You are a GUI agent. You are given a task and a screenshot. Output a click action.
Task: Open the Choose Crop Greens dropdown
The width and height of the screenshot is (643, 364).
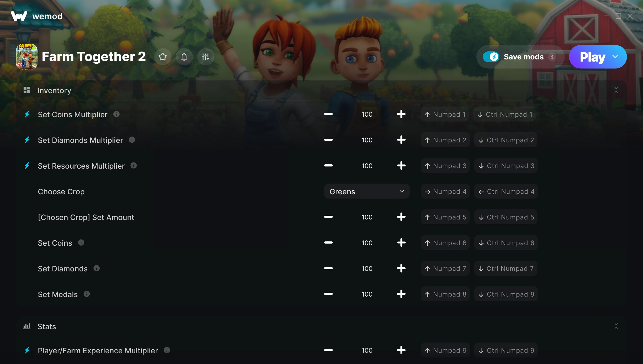click(367, 191)
